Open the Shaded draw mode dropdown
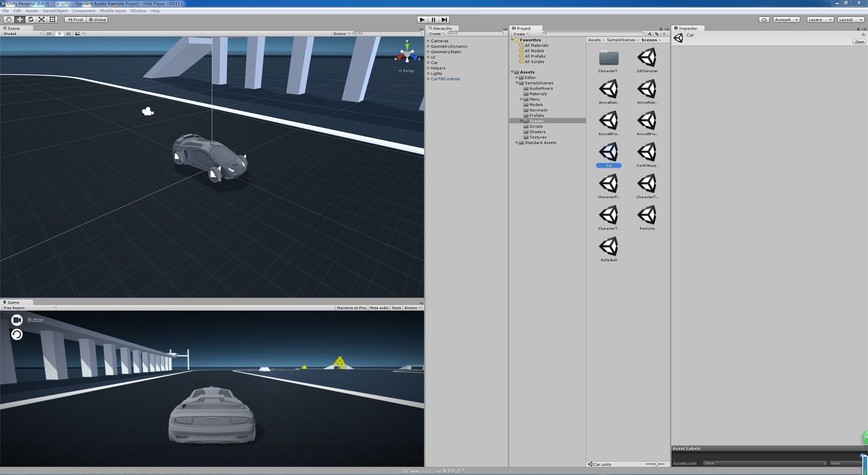This screenshot has height=475, width=868. point(22,34)
